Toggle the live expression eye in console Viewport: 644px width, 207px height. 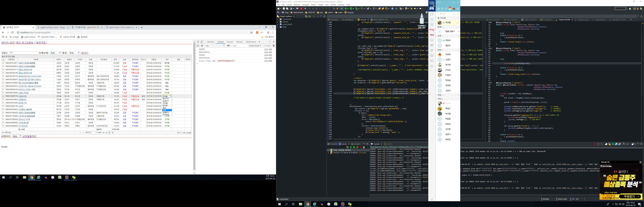pyautogui.click(x=228, y=46)
